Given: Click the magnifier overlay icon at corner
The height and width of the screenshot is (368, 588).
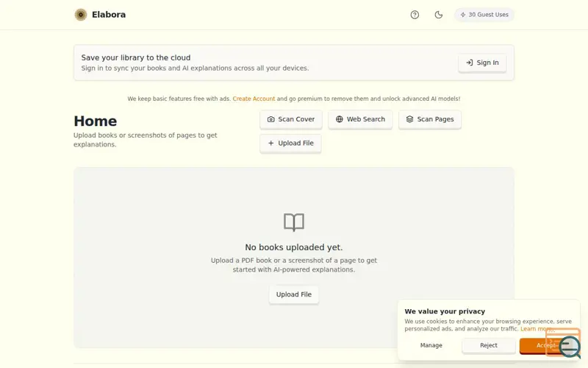Looking at the screenshot, I should click(x=569, y=347).
